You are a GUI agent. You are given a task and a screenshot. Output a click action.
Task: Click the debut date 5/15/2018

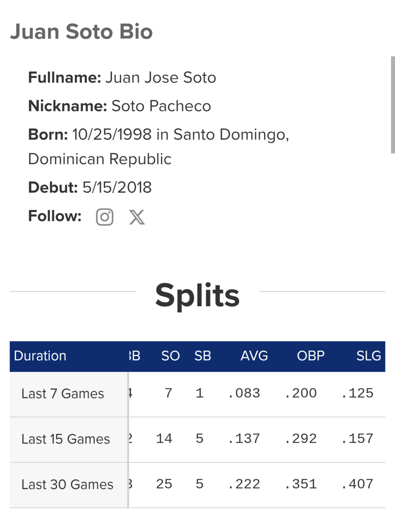[117, 187]
